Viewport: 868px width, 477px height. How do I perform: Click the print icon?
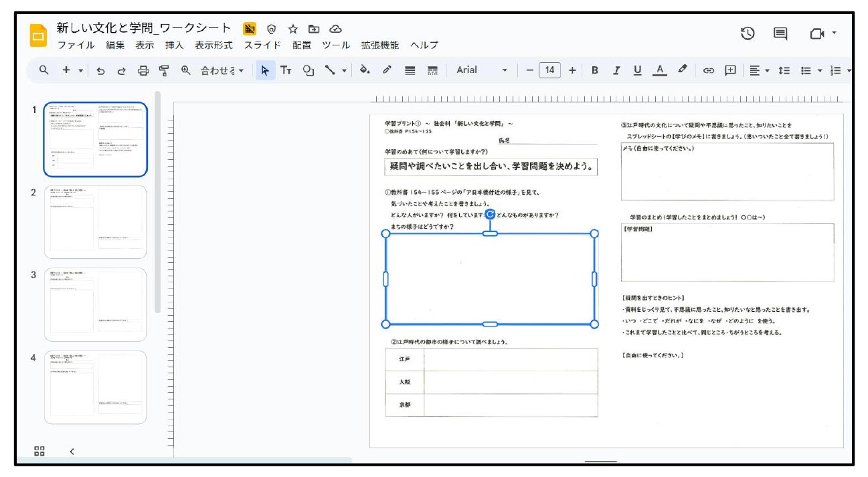pyautogui.click(x=143, y=70)
